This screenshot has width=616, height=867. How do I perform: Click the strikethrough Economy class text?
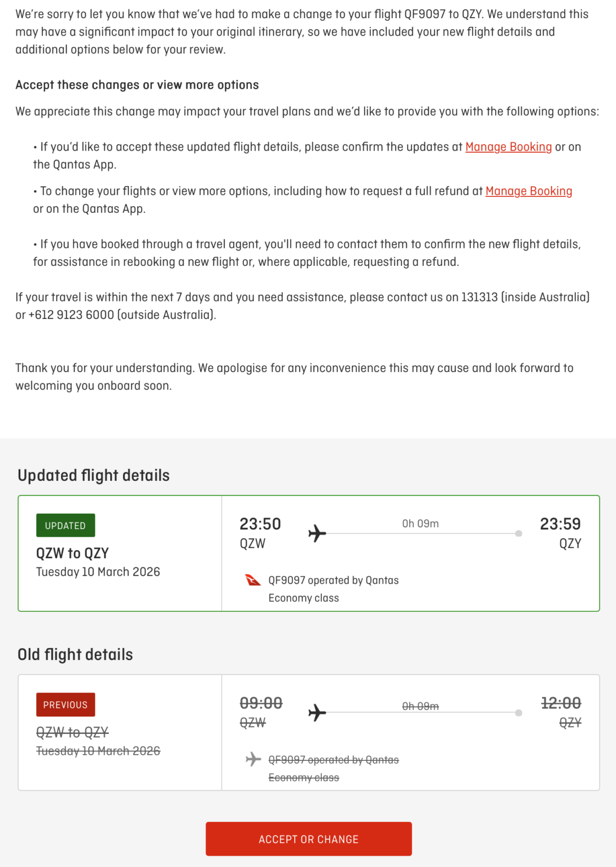coord(303,777)
